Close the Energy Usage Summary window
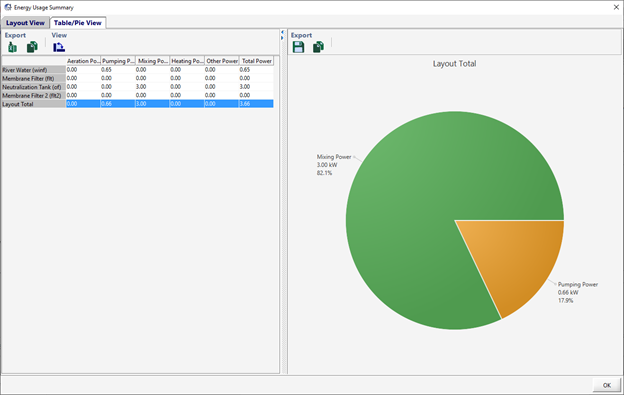This screenshot has width=624, height=395. pos(616,7)
